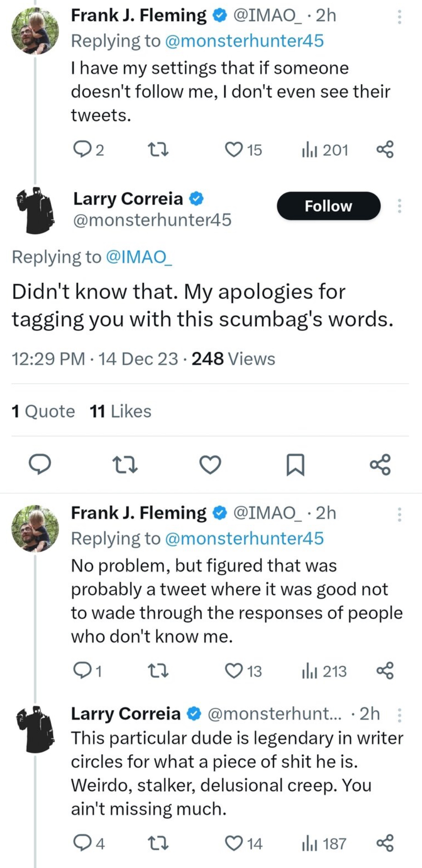Like the 'legendary in writer circles' tweet

pyautogui.click(x=243, y=843)
